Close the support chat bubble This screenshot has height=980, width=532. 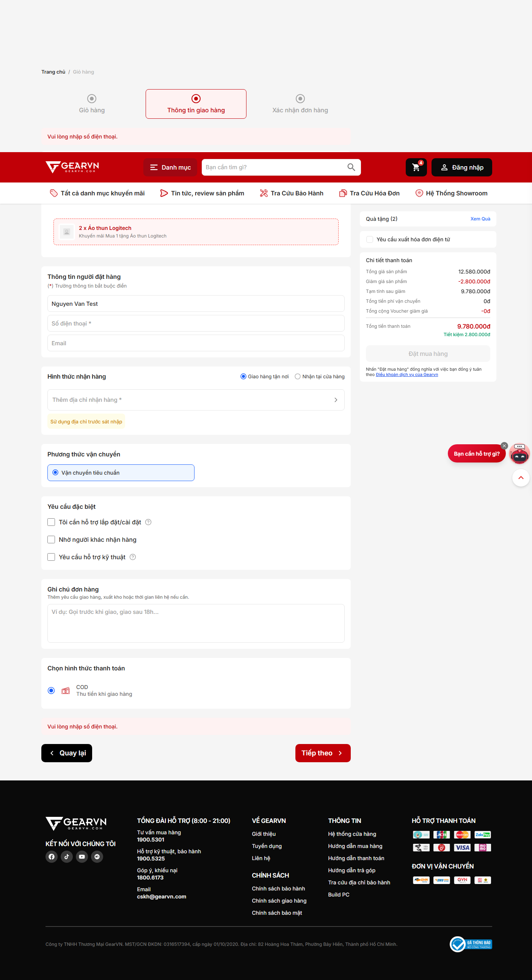[504, 446]
